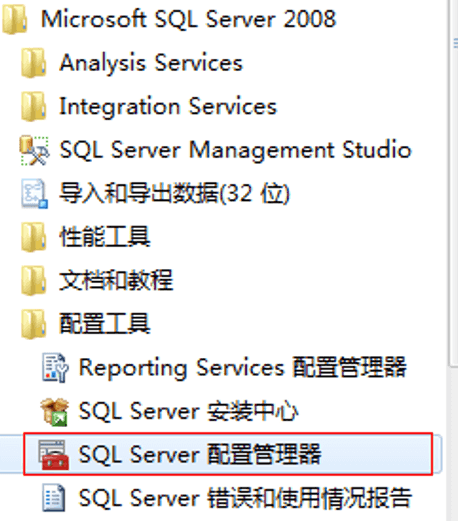Open SQL Server Management Studio icon
Screen dimensions: 458x521
(x=34, y=150)
